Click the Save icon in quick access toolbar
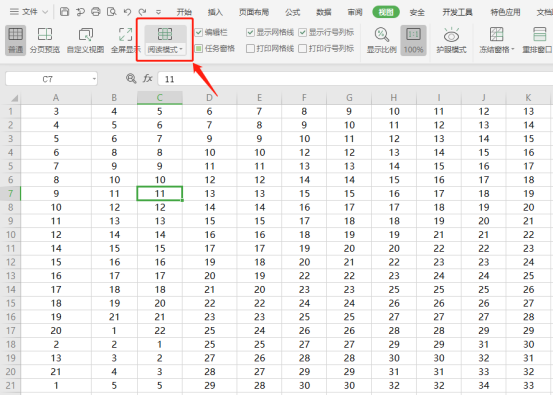554x395 pixels. click(x=64, y=12)
